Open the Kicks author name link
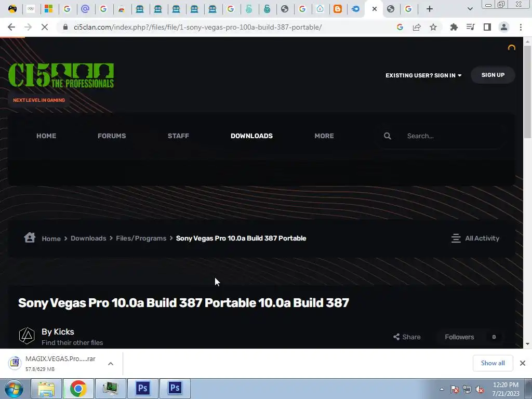Image resolution: width=532 pixels, height=399 pixels. point(64,331)
